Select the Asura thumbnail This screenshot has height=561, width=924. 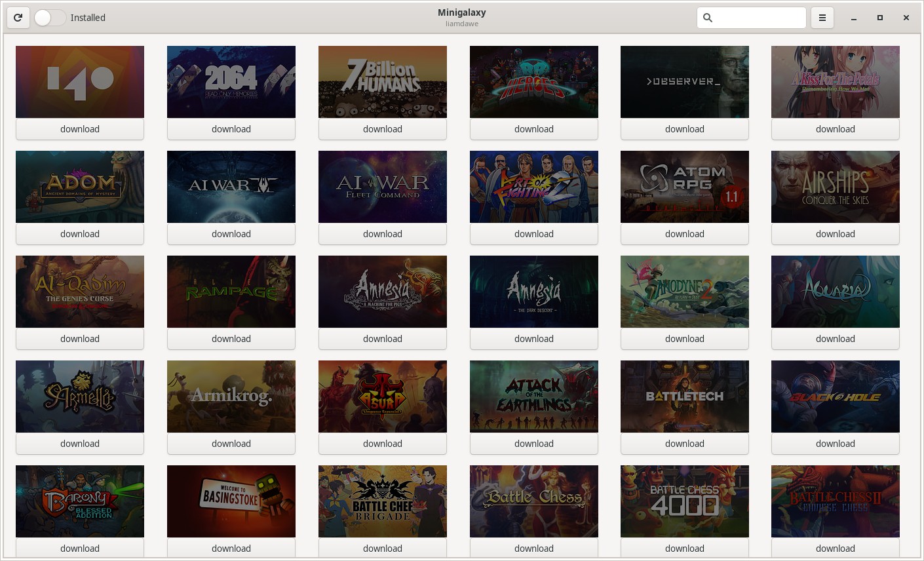coord(383,397)
